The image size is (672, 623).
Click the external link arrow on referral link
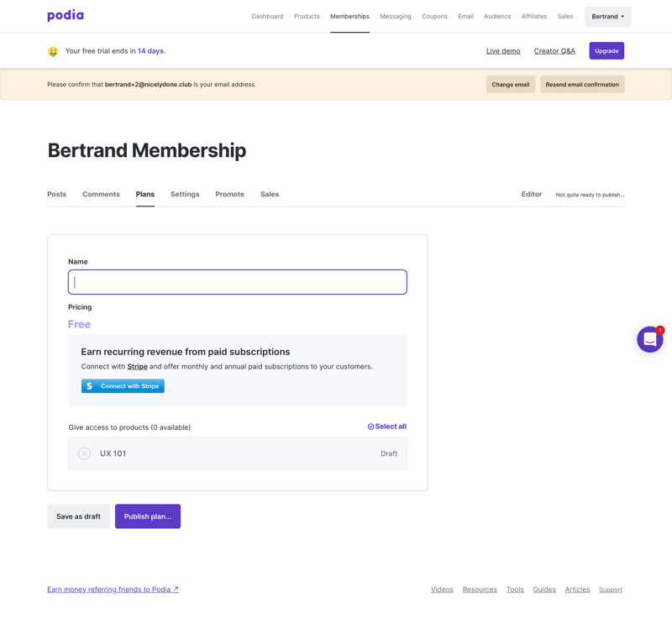point(176,589)
